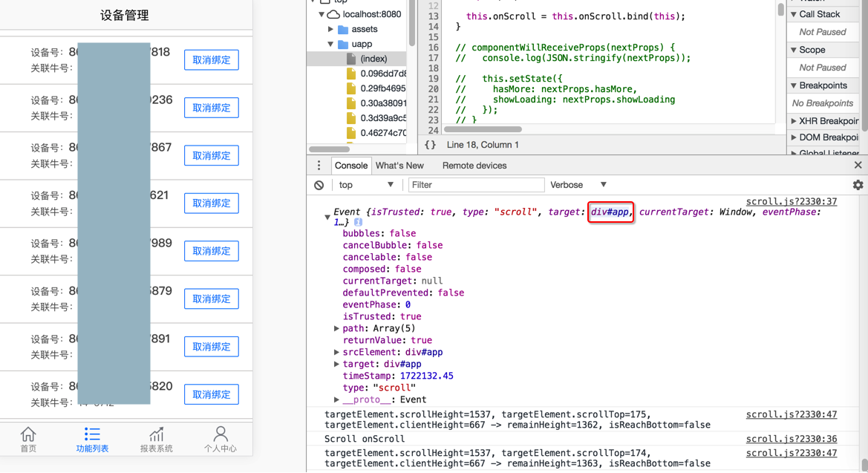Expand the XHR Breakpoints section
The height and width of the screenshot is (473, 868).
coord(794,121)
